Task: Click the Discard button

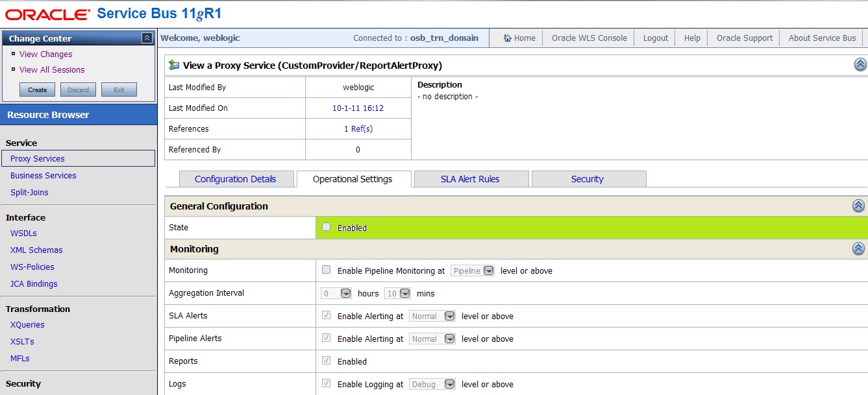Action: (78, 90)
